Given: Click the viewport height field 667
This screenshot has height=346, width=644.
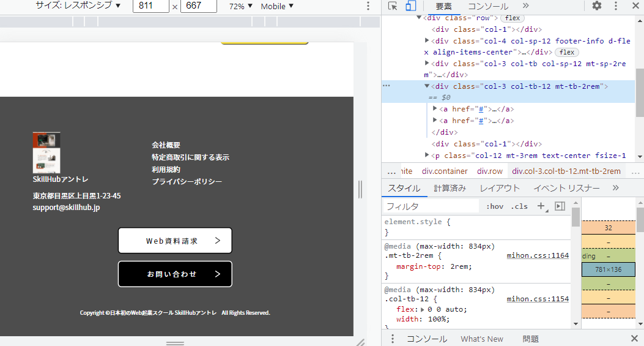Looking at the screenshot, I should [198, 6].
